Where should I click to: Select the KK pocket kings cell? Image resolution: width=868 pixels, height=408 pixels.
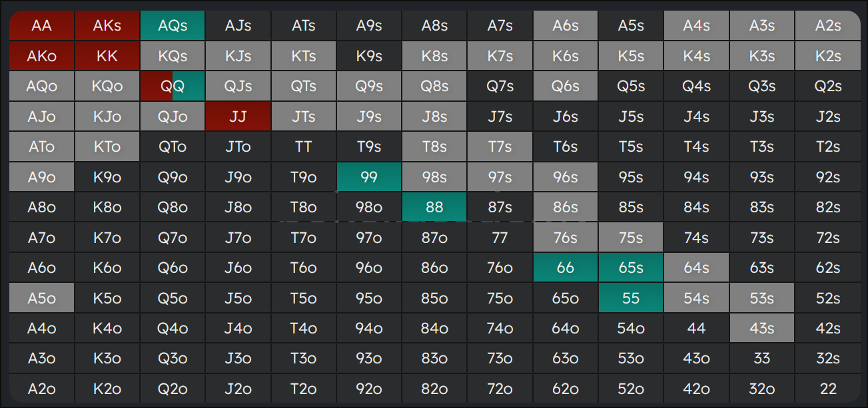[x=107, y=56]
